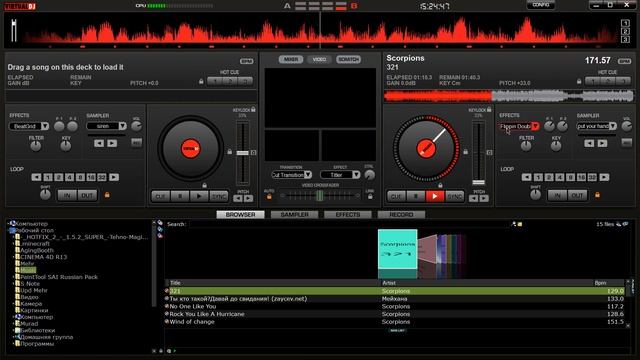This screenshot has width=640, height=360.
Task: Pause the right deck
Action: [416, 196]
